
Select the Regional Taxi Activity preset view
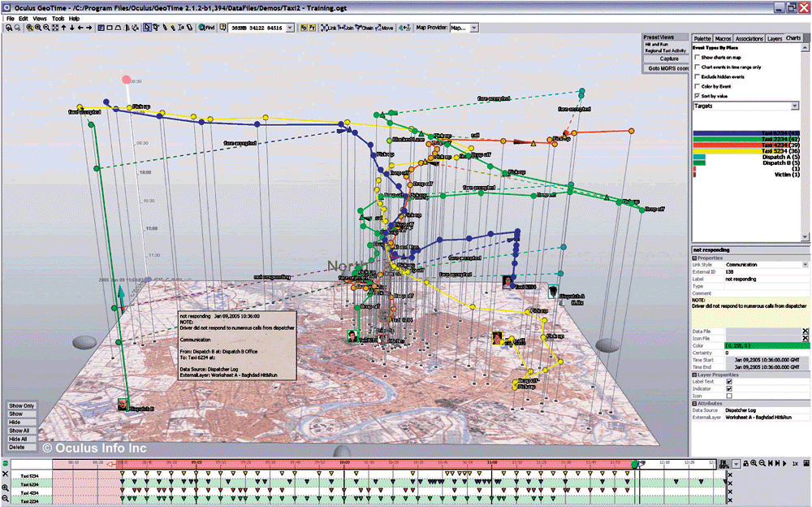pos(666,51)
